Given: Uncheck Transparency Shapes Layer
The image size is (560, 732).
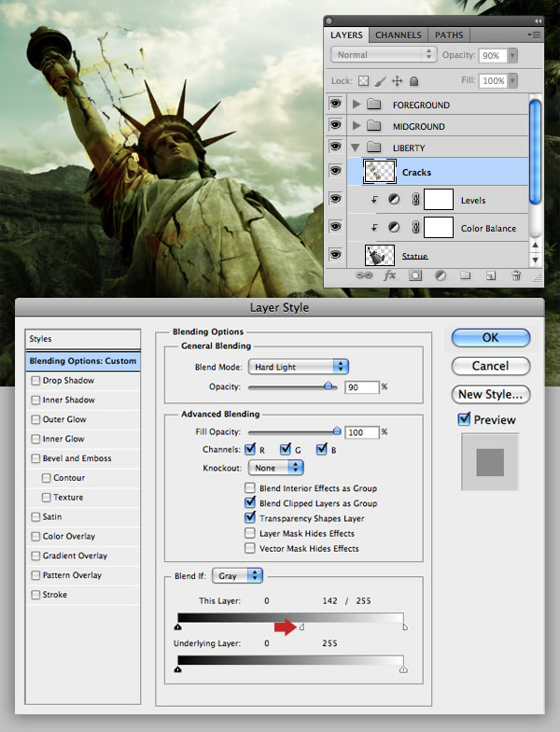Looking at the screenshot, I should tap(250, 517).
